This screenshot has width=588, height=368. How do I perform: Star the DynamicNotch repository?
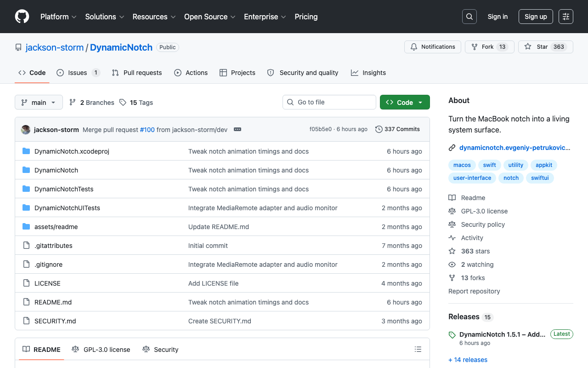[x=546, y=47]
